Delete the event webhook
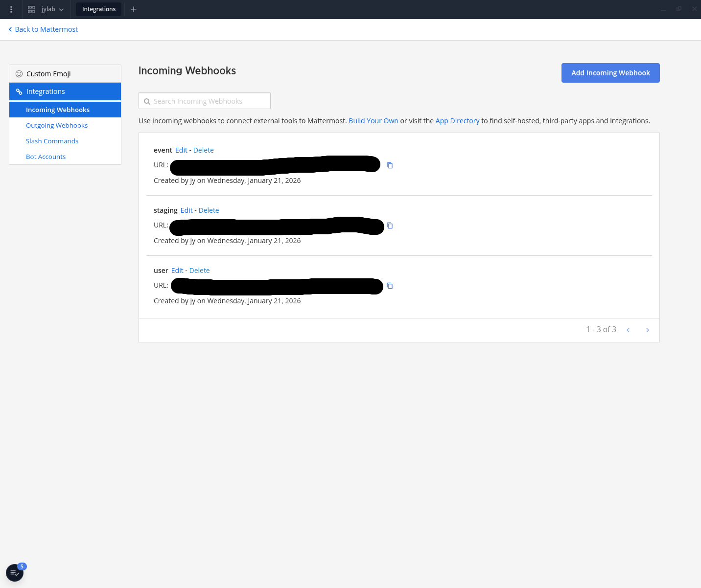This screenshot has height=588, width=701. [203, 150]
